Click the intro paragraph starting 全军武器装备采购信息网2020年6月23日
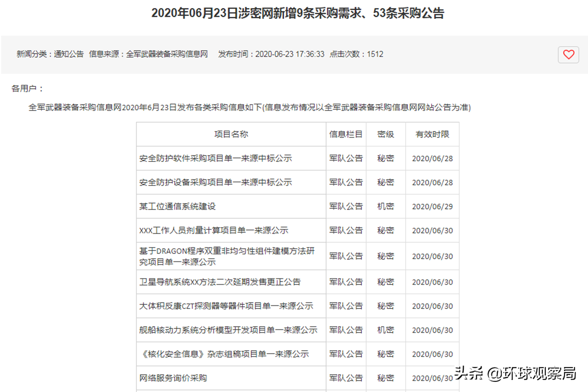 250,107
